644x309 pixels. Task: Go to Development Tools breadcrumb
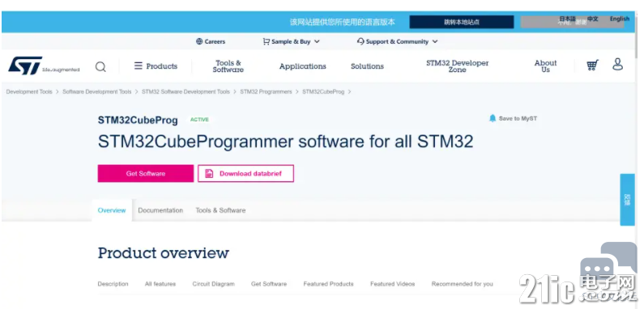[29, 92]
